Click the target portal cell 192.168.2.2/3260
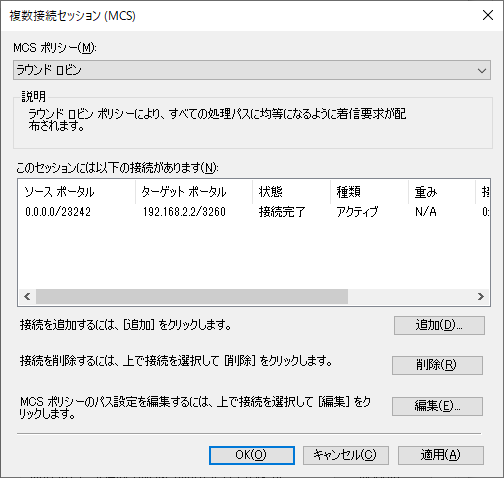Viewport: 504px width, 478px height. coord(184,212)
